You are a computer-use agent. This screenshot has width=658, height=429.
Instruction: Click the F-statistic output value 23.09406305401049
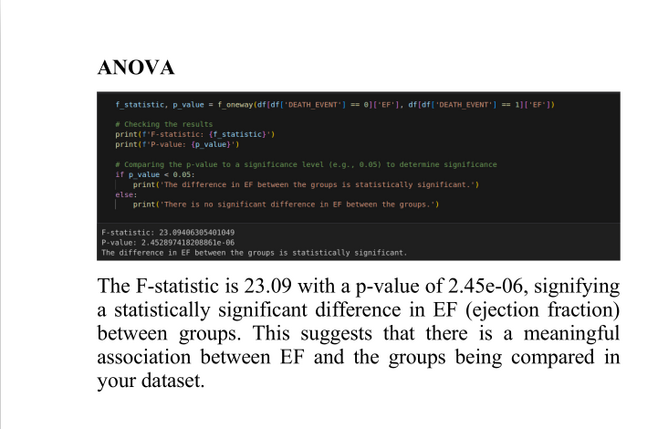point(192,232)
